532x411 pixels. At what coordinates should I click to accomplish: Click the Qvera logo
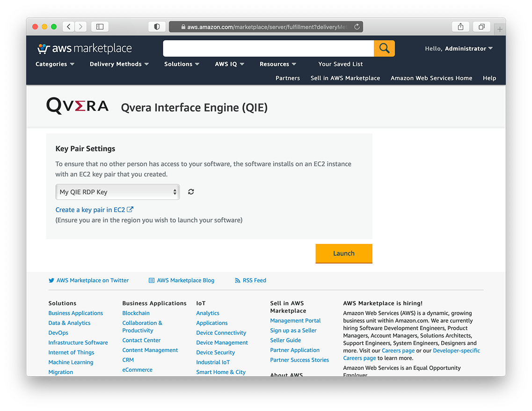pos(77,106)
